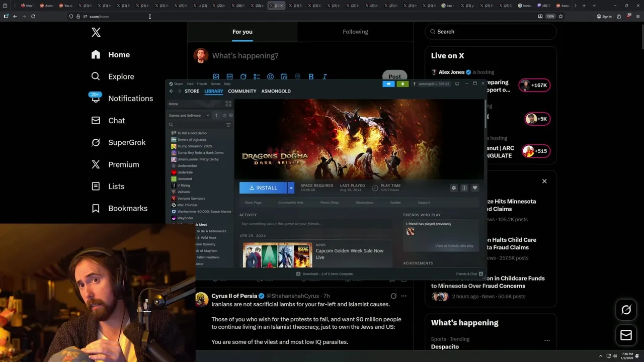Open Chat envelope in X sidebar
Image resolution: width=644 pixels, height=362 pixels.
click(x=108, y=121)
